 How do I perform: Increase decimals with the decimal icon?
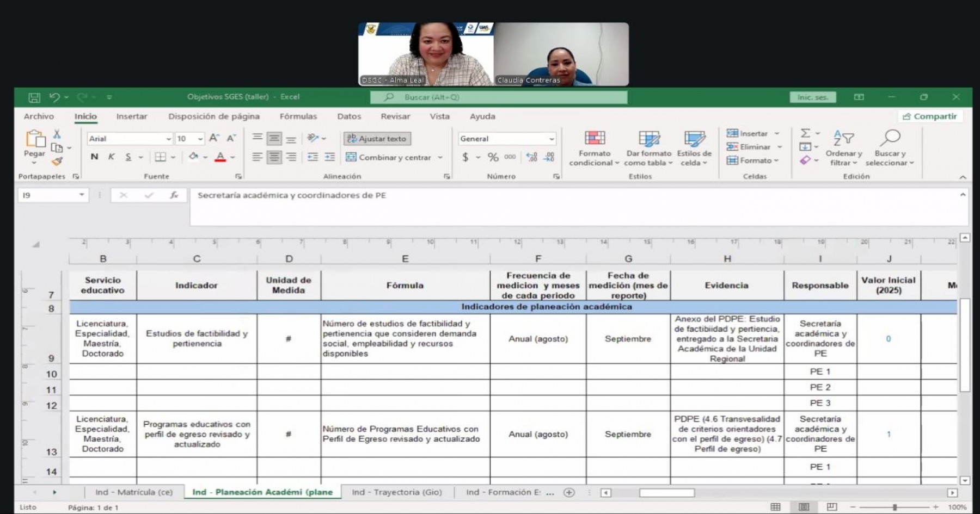pos(531,157)
